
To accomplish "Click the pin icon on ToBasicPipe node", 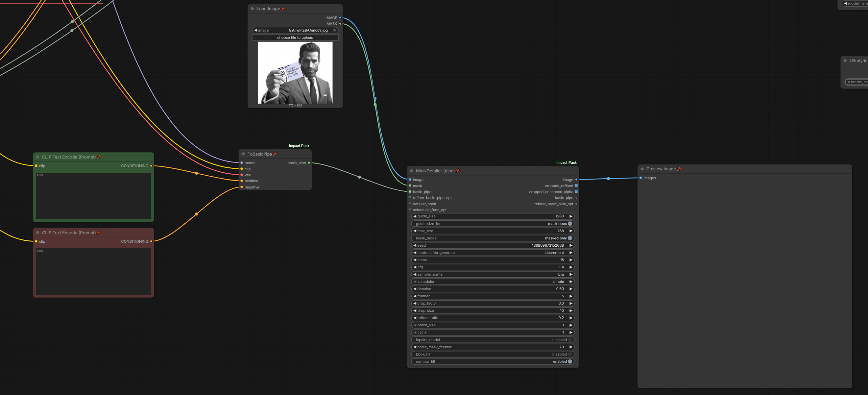I will tap(275, 154).
